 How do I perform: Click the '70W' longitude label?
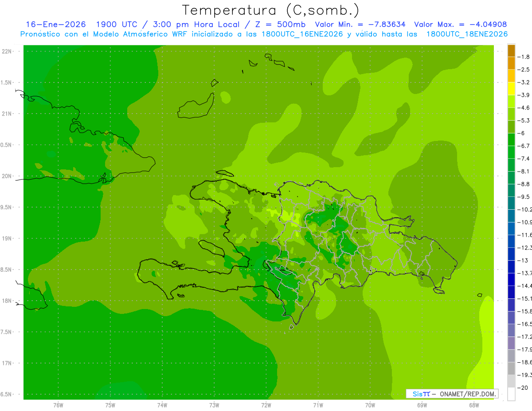pos(370,405)
